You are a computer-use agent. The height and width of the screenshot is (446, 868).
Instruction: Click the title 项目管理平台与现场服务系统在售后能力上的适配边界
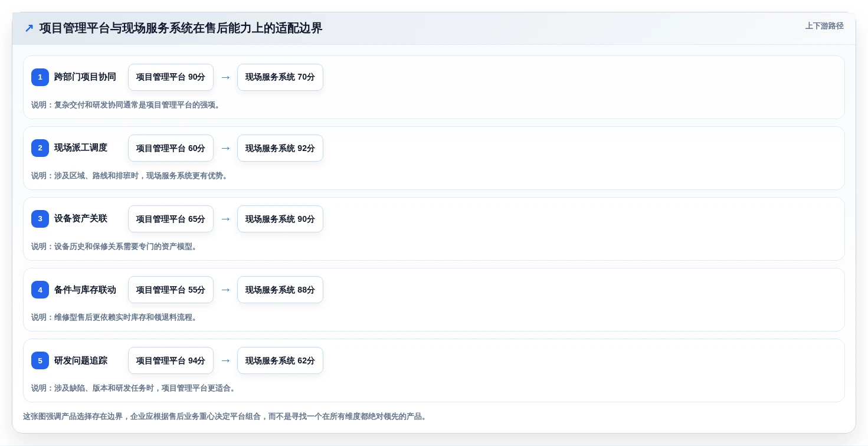[181, 28]
